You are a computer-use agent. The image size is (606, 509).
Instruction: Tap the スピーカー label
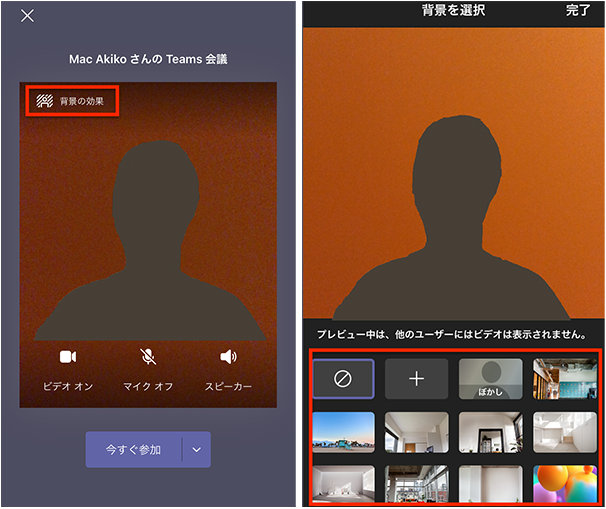(228, 386)
